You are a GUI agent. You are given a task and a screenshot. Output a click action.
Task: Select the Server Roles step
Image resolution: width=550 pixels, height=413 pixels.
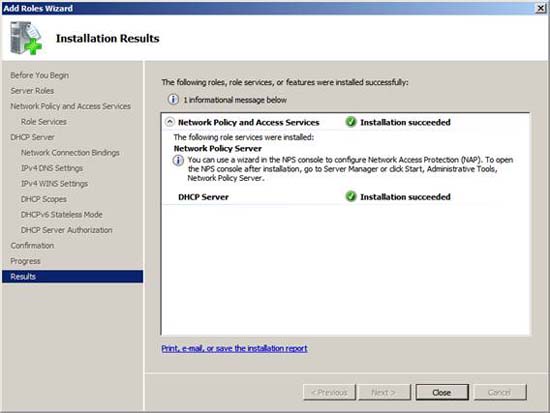tap(32, 91)
